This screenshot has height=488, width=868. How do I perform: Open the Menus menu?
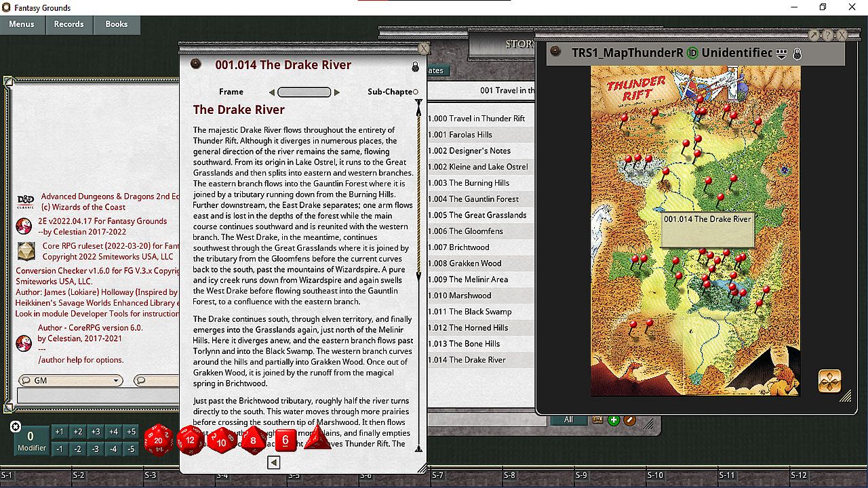click(x=22, y=24)
